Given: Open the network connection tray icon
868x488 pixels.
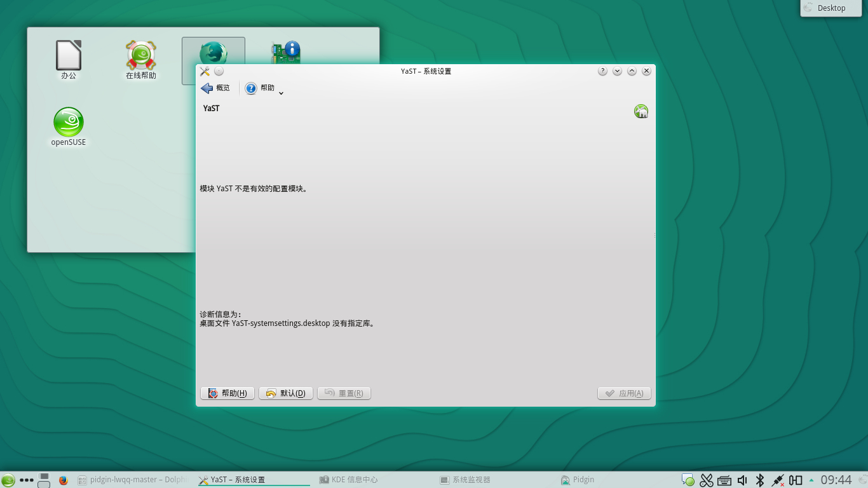Looking at the screenshot, I should [777, 480].
